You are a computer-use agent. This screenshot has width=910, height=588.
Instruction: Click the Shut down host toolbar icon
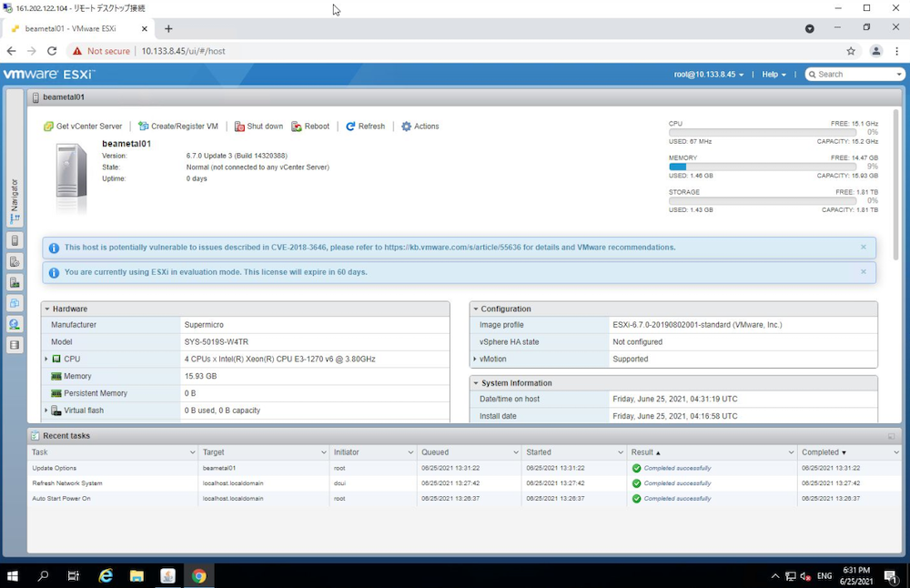tap(258, 127)
